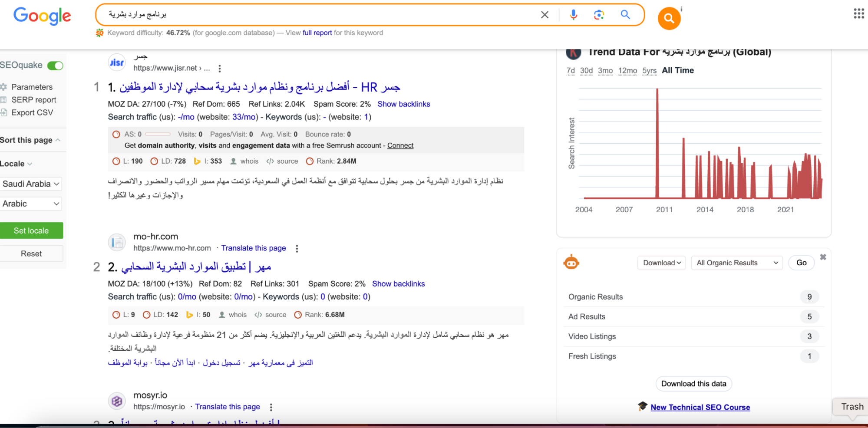Click the orange SEO search extension icon
Image resolution: width=868 pixels, height=428 pixels.
coord(669,18)
